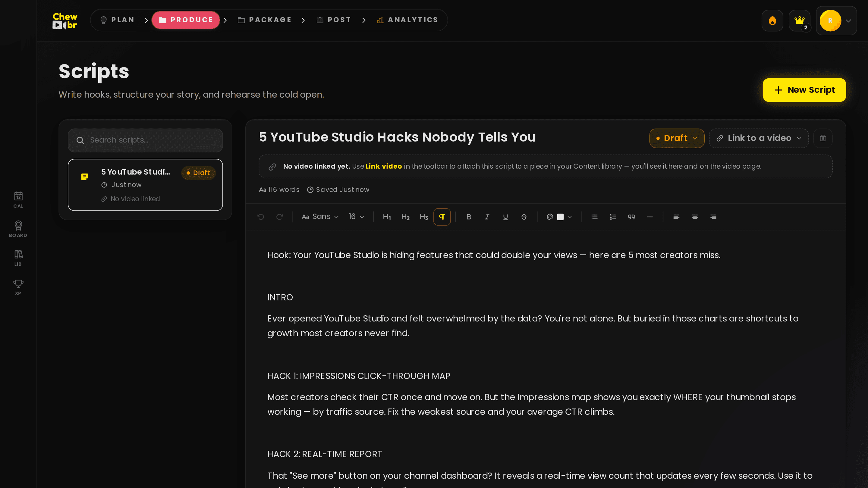Open the streak flame icon
868x488 pixels.
(x=772, y=20)
